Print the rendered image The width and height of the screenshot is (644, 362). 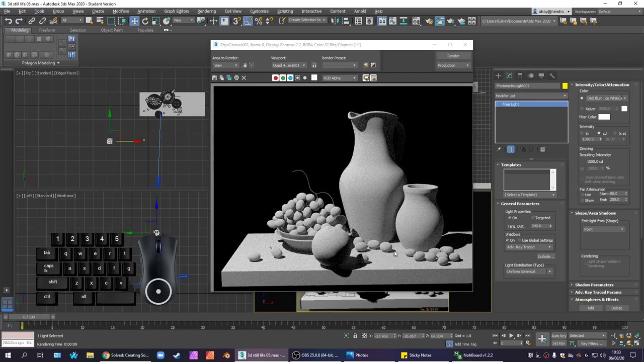pos(236,78)
